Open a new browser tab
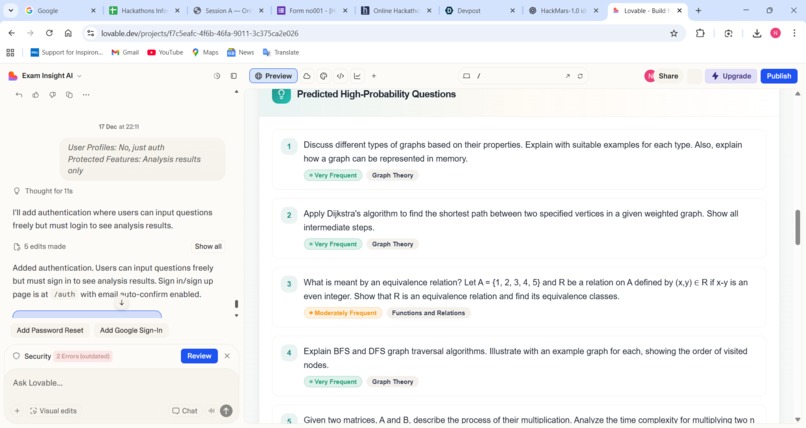This screenshot has width=806, height=428. pos(698,10)
